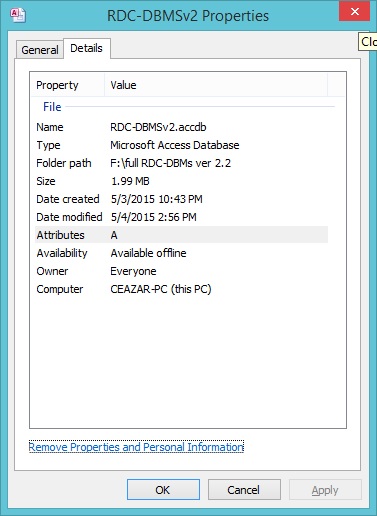Image resolution: width=377 pixels, height=516 pixels.
Task: Select the Computer property label
Action: click(60, 289)
